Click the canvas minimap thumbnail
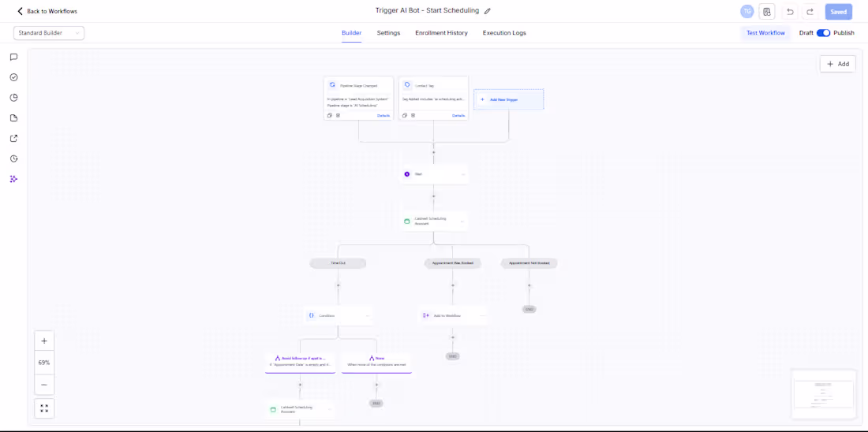Viewport: 868px width, 432px height. [x=824, y=394]
